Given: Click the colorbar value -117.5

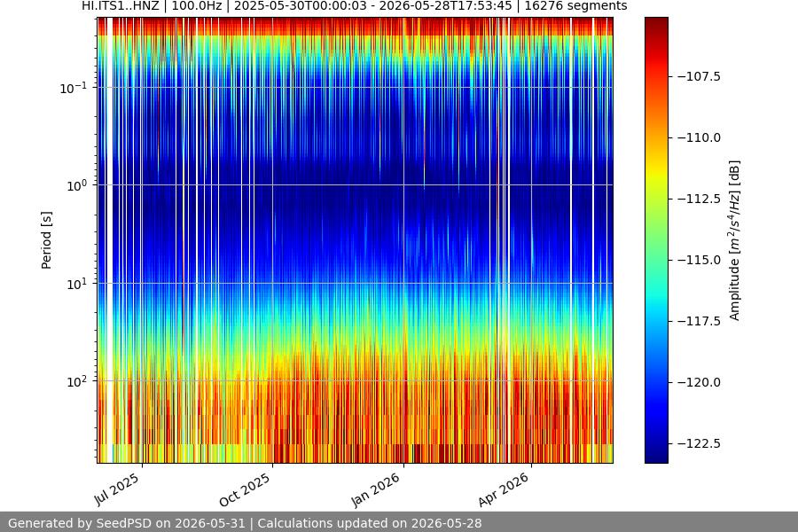Looking at the screenshot, I should pos(699,321).
